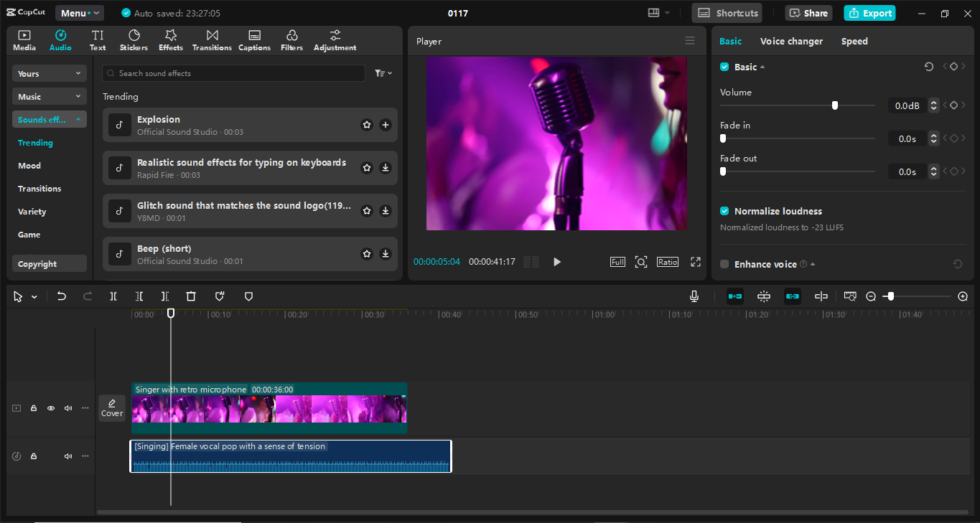
Task: Click the Fade out slider handle
Action: click(x=723, y=171)
